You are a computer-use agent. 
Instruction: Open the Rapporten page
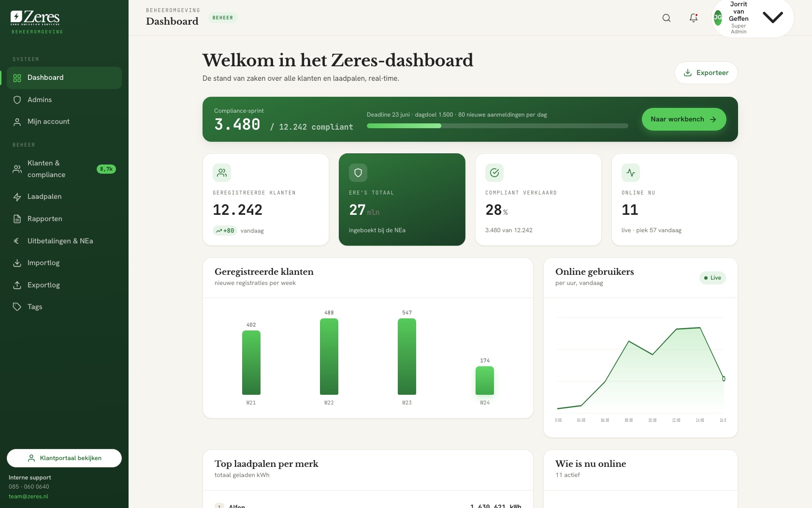[64, 219]
